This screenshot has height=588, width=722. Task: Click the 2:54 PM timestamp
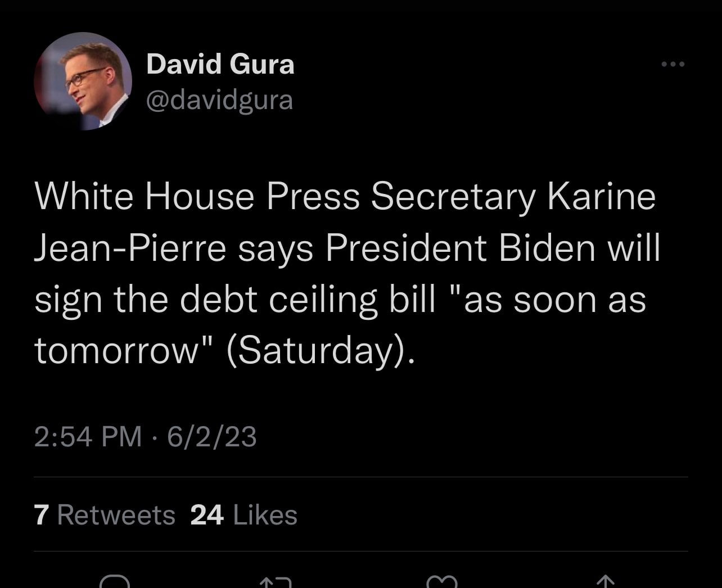coord(88,437)
